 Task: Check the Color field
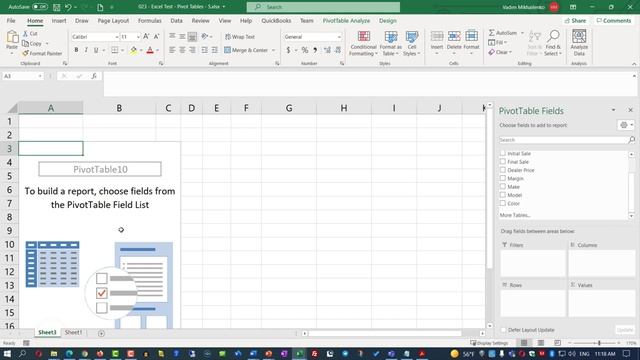(503, 203)
